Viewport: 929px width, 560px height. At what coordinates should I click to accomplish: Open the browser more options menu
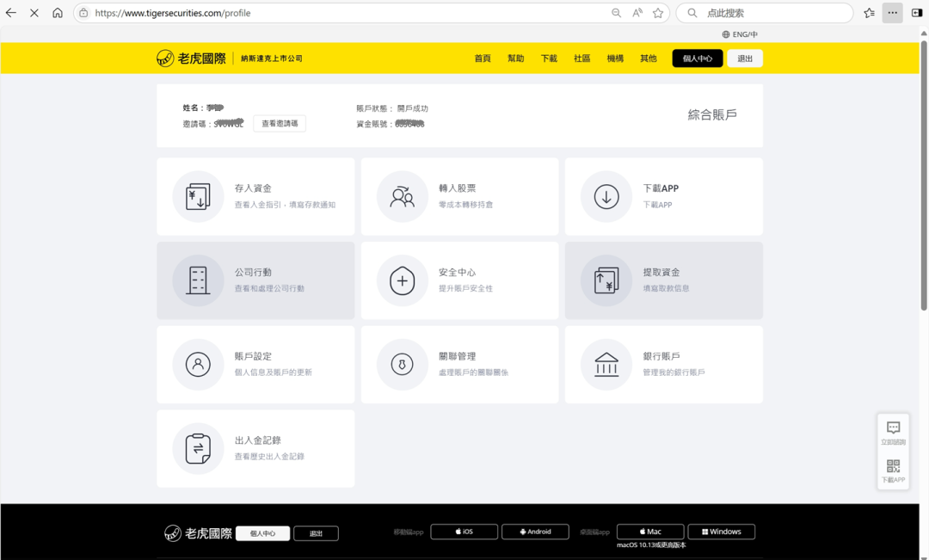tap(891, 13)
